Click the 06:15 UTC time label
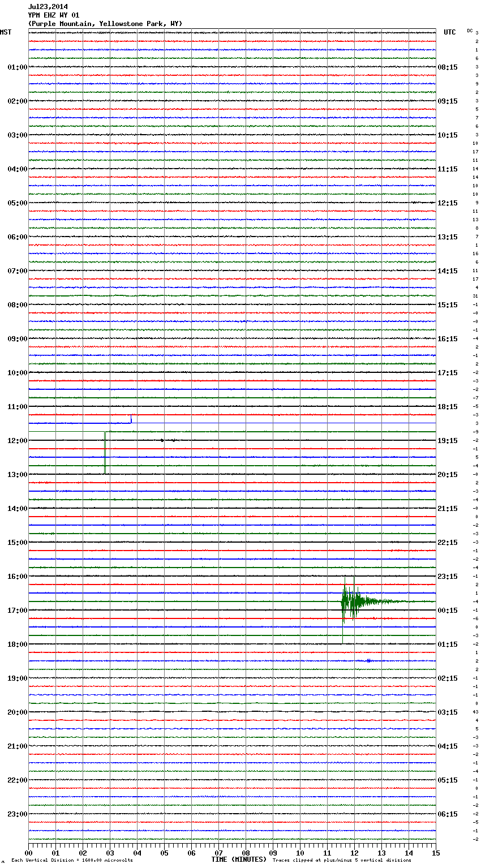 click(448, 814)
